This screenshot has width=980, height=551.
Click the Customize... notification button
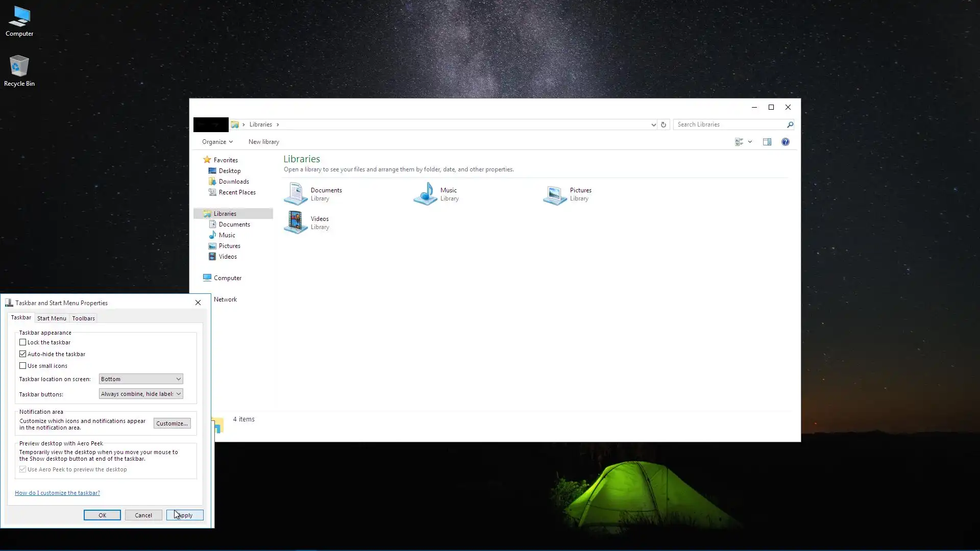click(172, 423)
